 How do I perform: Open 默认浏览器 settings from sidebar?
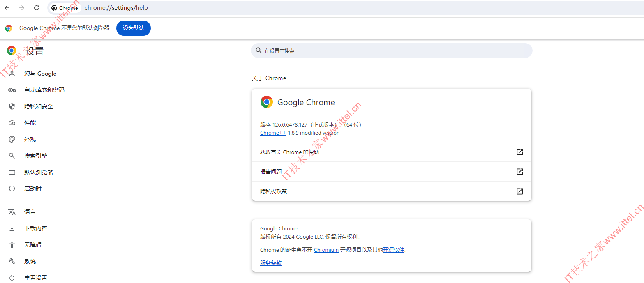point(39,172)
